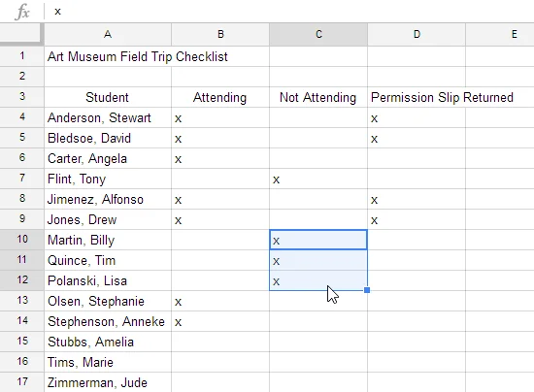Image resolution: width=534 pixels, height=392 pixels.
Task: Click the 'Not Attending' header cell
Action: coord(318,97)
